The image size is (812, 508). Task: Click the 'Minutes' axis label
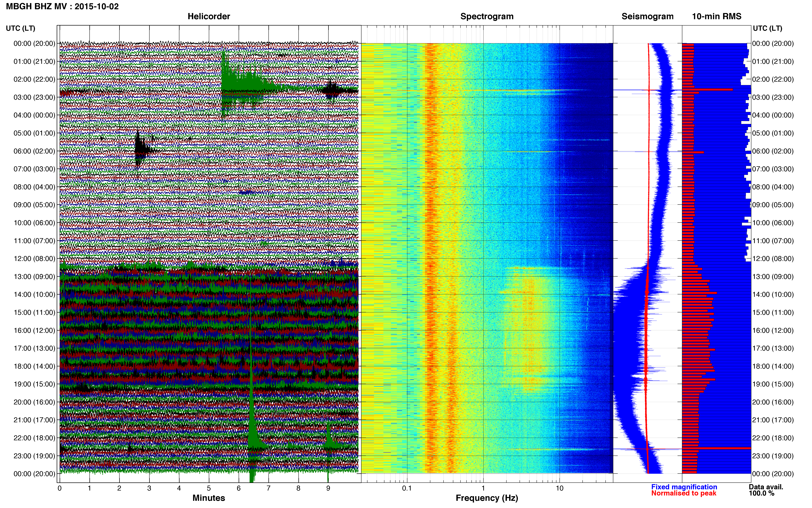pos(209,498)
